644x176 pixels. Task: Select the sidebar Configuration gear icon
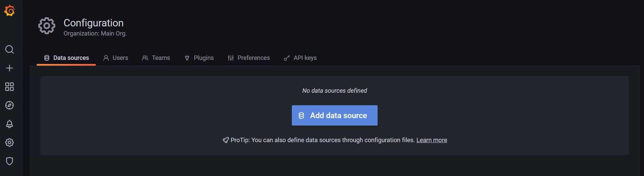click(9, 142)
